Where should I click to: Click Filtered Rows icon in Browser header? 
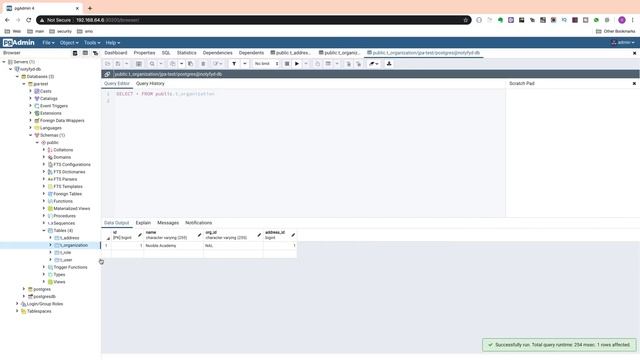(96, 53)
